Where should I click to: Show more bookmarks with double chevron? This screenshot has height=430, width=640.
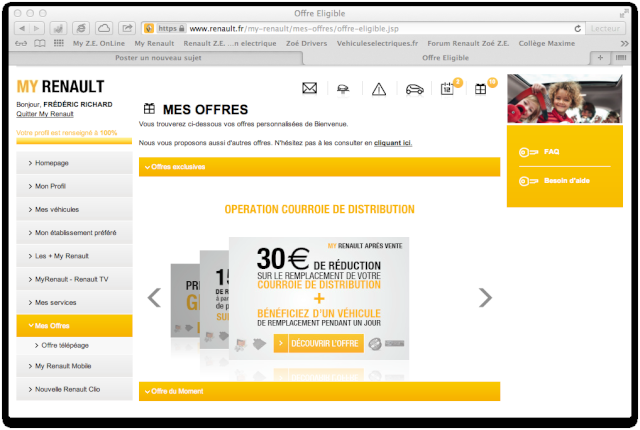tap(624, 43)
